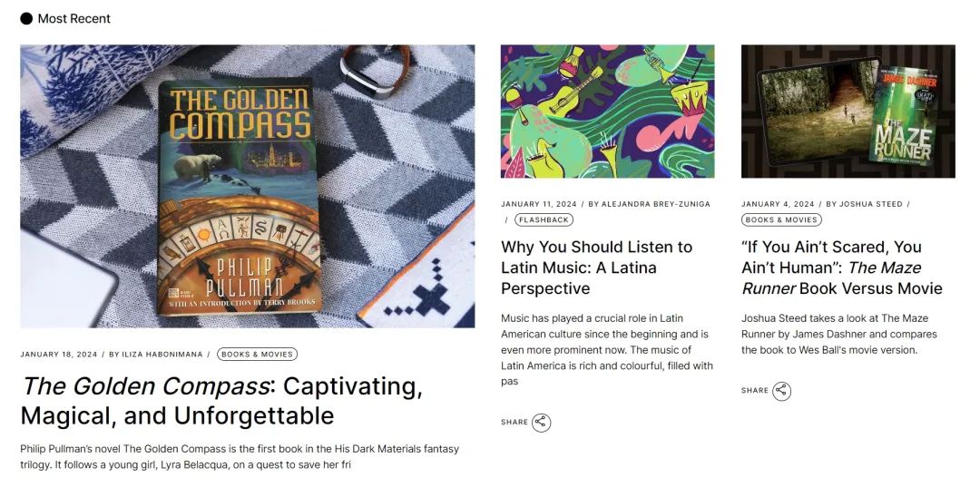View author Joshua Steed's profile
This screenshot has height=477, width=980.
870,204
